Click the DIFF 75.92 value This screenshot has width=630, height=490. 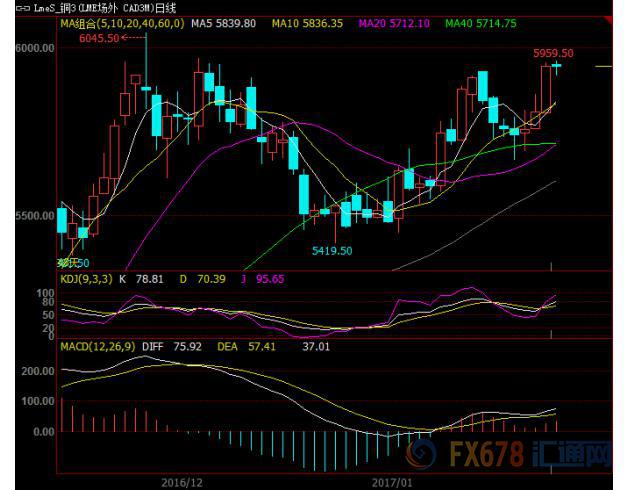click(x=172, y=347)
